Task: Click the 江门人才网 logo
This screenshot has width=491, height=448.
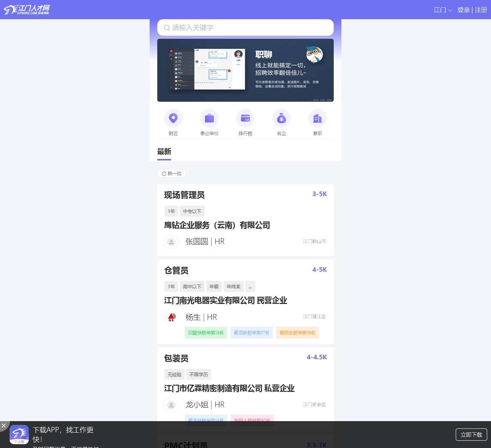Action: [x=27, y=10]
